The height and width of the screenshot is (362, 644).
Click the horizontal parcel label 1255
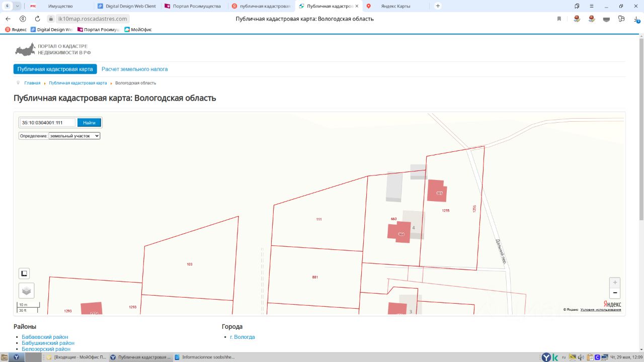(x=446, y=211)
